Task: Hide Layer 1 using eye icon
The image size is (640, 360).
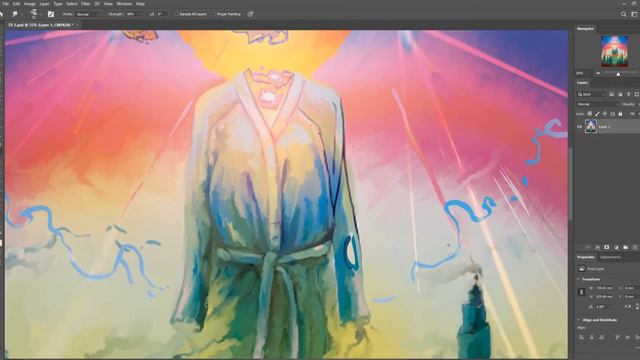Action: click(579, 127)
